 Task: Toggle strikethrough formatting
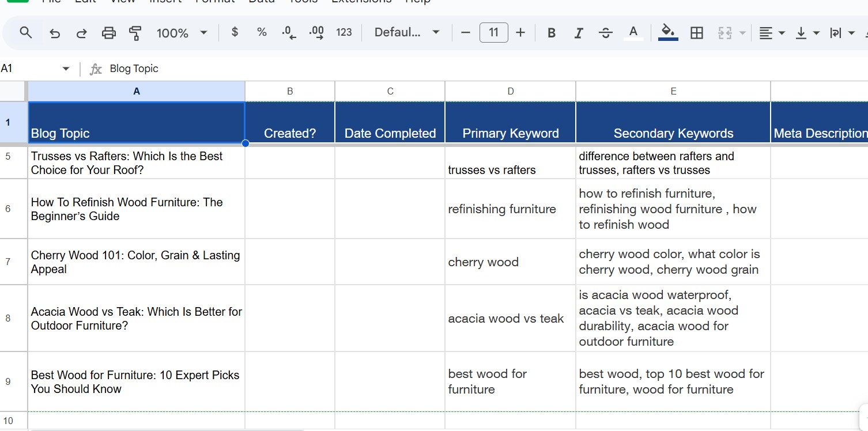pos(606,33)
